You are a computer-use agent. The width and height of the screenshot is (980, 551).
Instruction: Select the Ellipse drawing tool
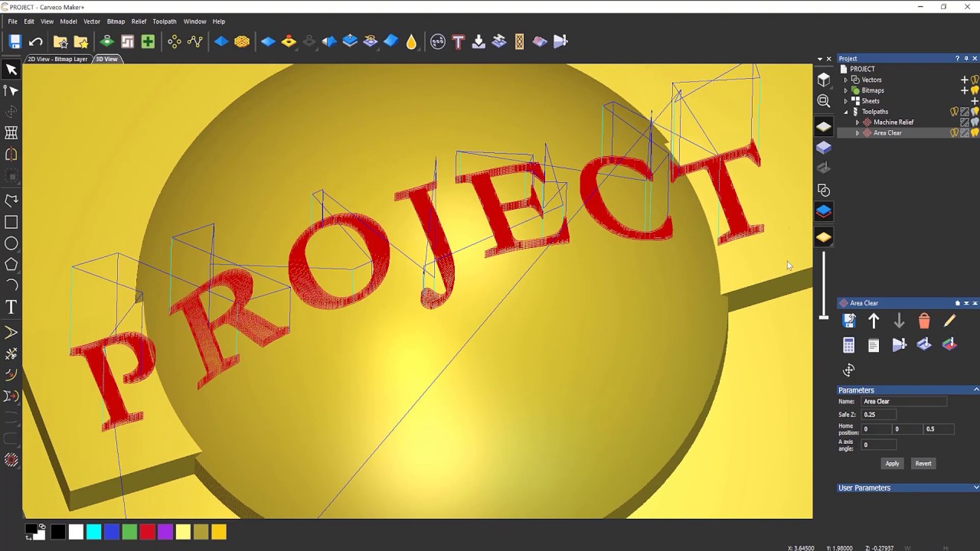11,243
